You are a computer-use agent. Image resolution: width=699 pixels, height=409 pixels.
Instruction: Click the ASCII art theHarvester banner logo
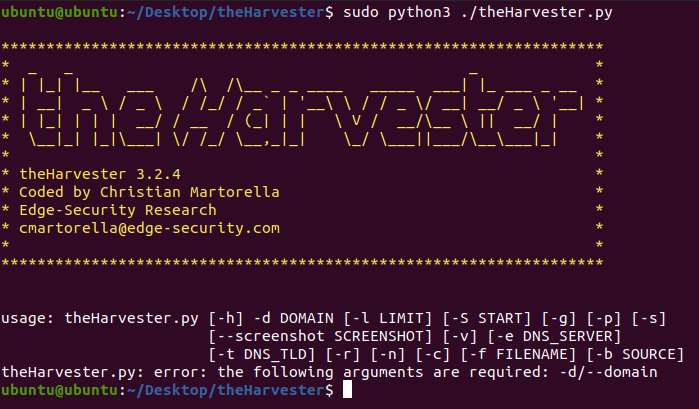(302, 109)
